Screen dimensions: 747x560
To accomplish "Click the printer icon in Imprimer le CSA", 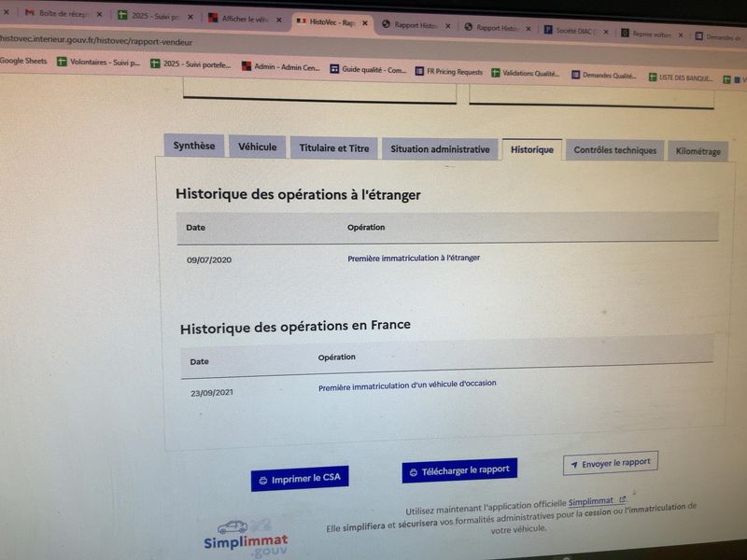I will (x=263, y=481).
